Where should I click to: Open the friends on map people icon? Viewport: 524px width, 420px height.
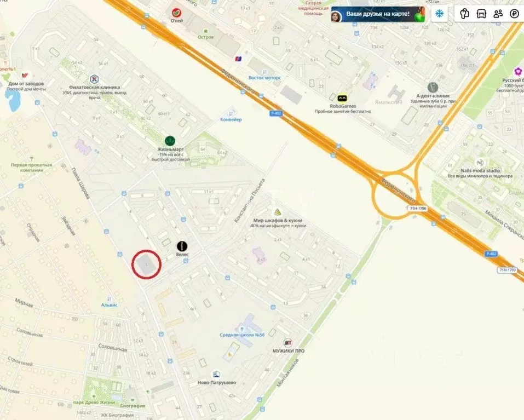tap(498, 14)
